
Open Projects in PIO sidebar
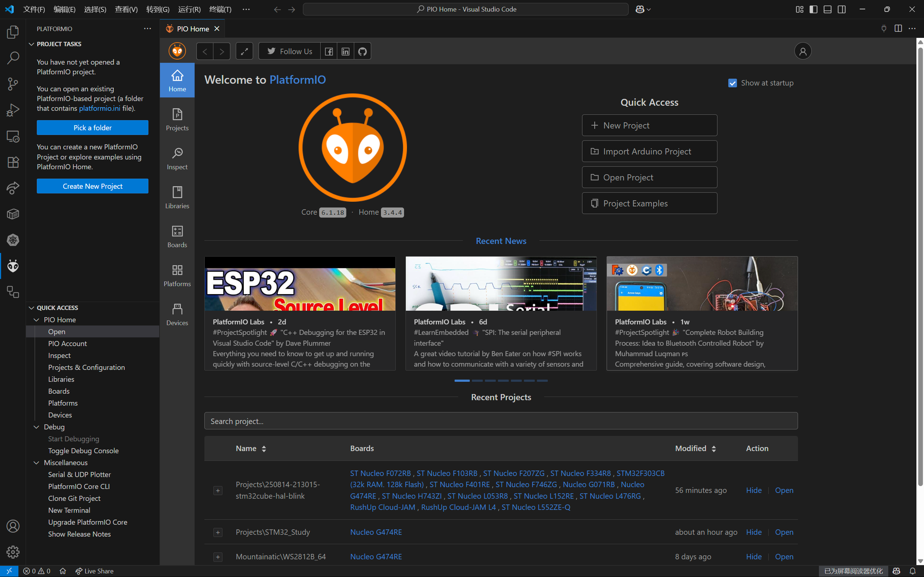[177, 120]
